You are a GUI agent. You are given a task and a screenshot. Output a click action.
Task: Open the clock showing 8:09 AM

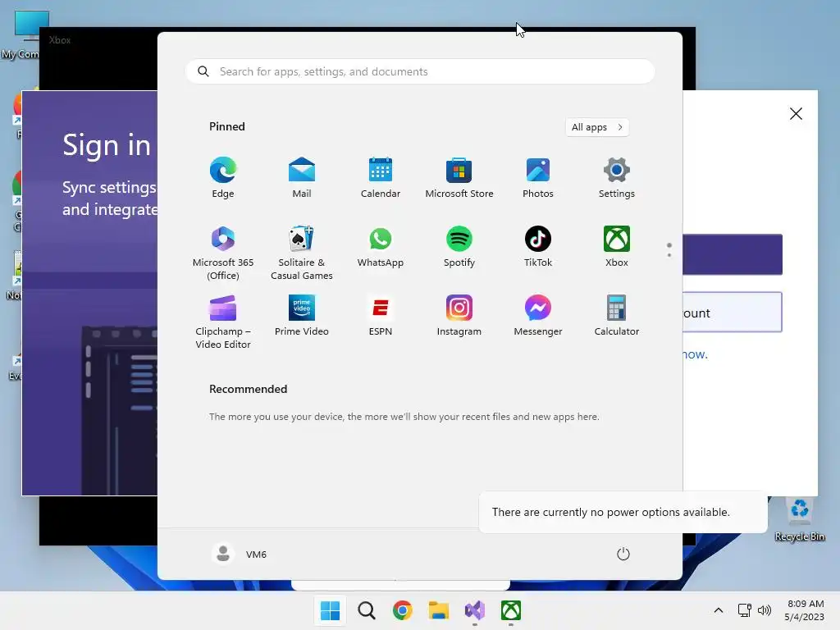coord(804,610)
